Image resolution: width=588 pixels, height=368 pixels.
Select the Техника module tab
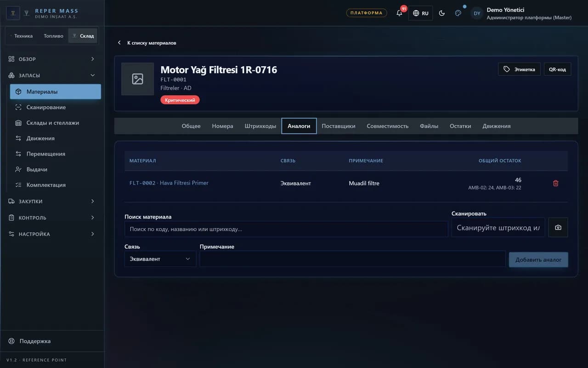click(x=22, y=36)
